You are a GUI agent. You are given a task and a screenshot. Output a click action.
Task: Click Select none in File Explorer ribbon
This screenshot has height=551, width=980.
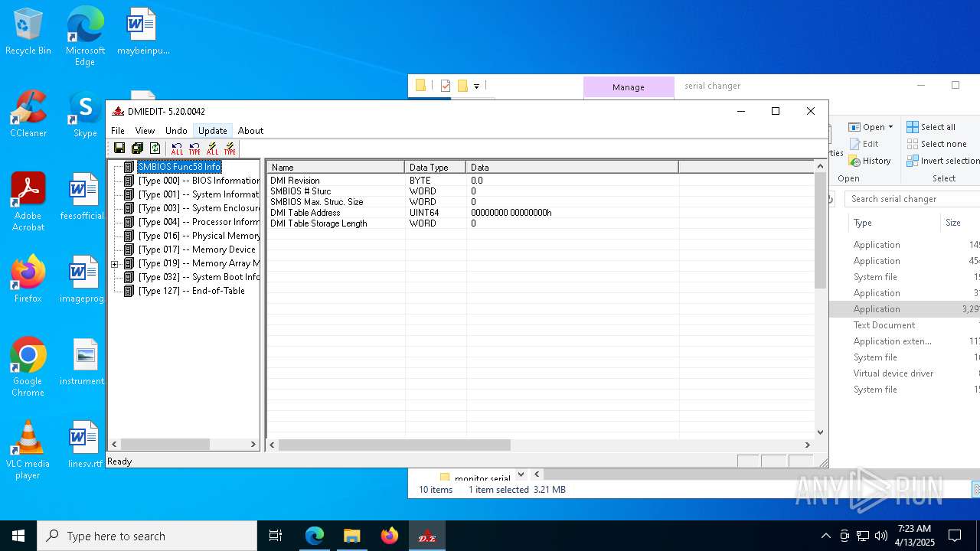(937, 144)
